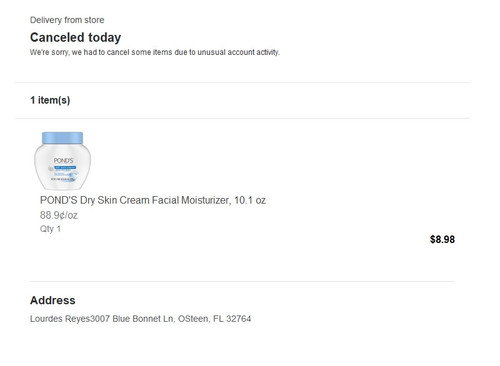The height and width of the screenshot is (366, 500).
Task: Open POND'S Dry Skin Cream product title
Action: pyautogui.click(x=153, y=200)
